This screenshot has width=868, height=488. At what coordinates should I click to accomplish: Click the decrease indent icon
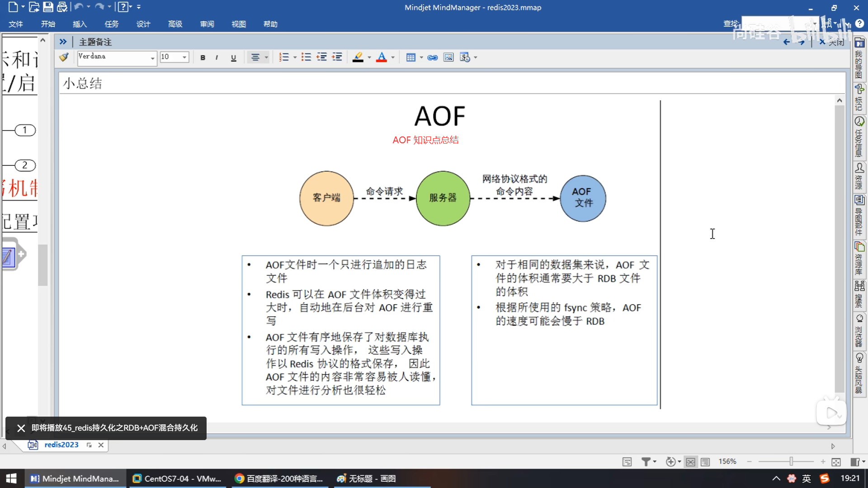click(321, 57)
